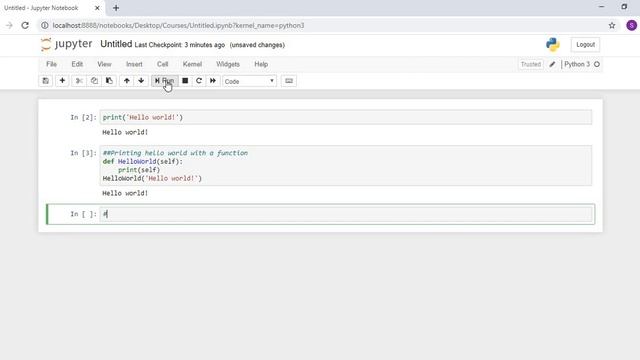
Task: Open a new browser tab with plus
Action: coord(116,8)
